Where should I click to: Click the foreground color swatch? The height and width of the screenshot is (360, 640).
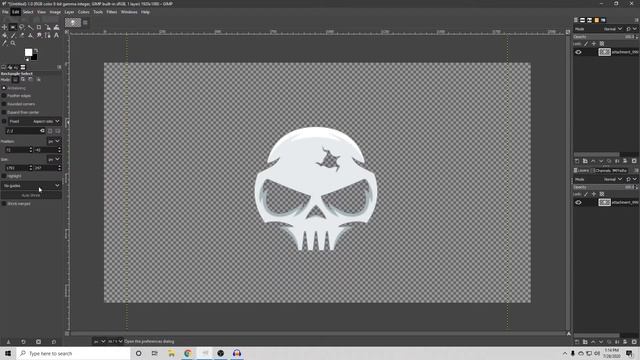pyautogui.click(x=28, y=52)
